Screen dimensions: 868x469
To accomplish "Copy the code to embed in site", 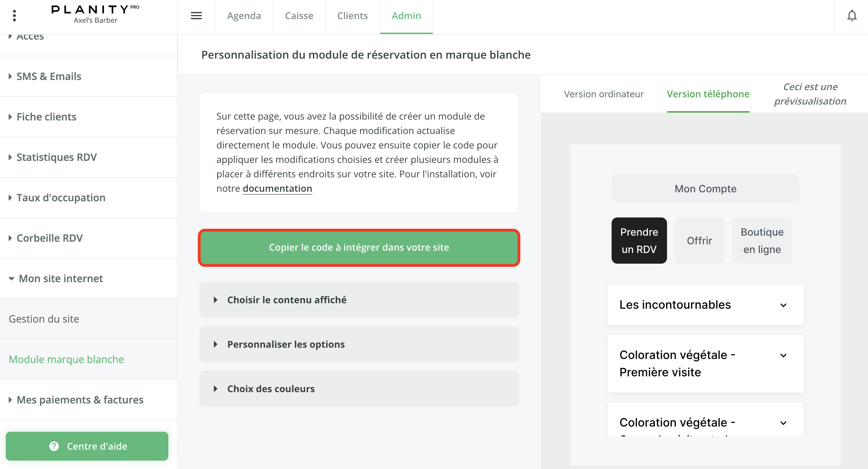I will coord(359,248).
